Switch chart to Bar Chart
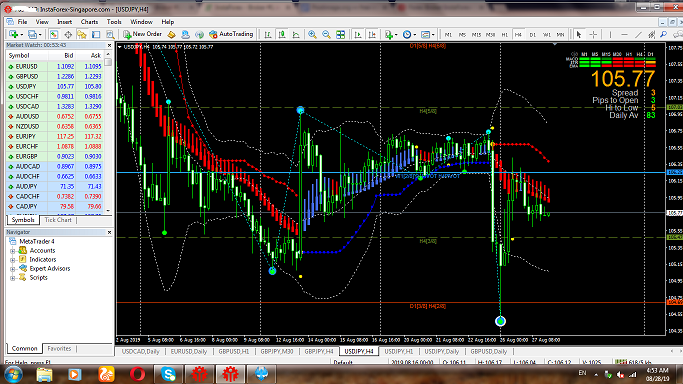Viewport: 683px width, 384px height. (268, 34)
